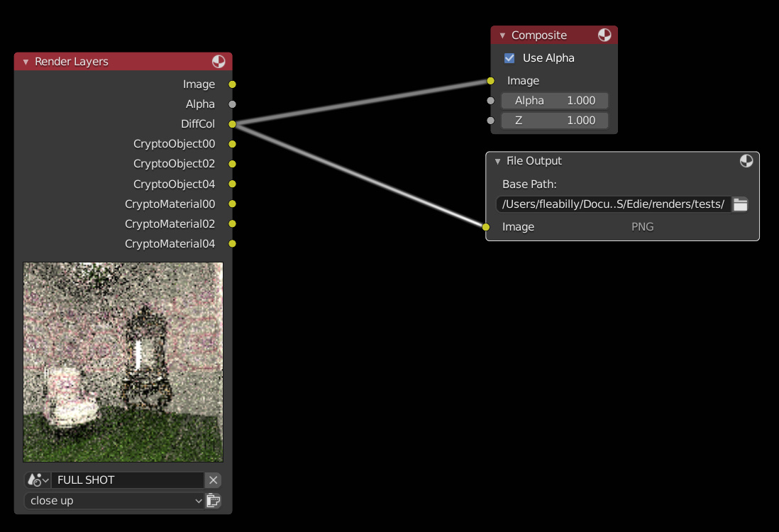Image resolution: width=779 pixels, height=532 pixels.
Task: Click the scene browse icon beside FULL SHOT
Action: 38,480
